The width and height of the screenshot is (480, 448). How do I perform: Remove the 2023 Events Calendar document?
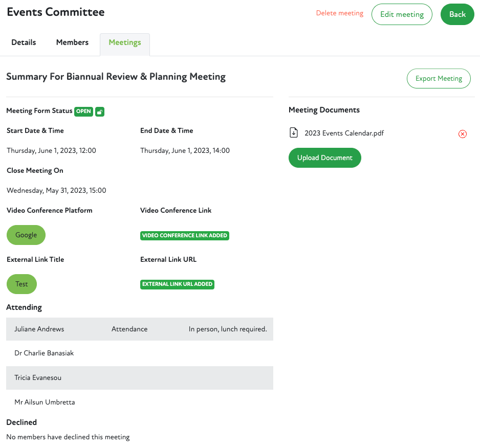pos(462,134)
